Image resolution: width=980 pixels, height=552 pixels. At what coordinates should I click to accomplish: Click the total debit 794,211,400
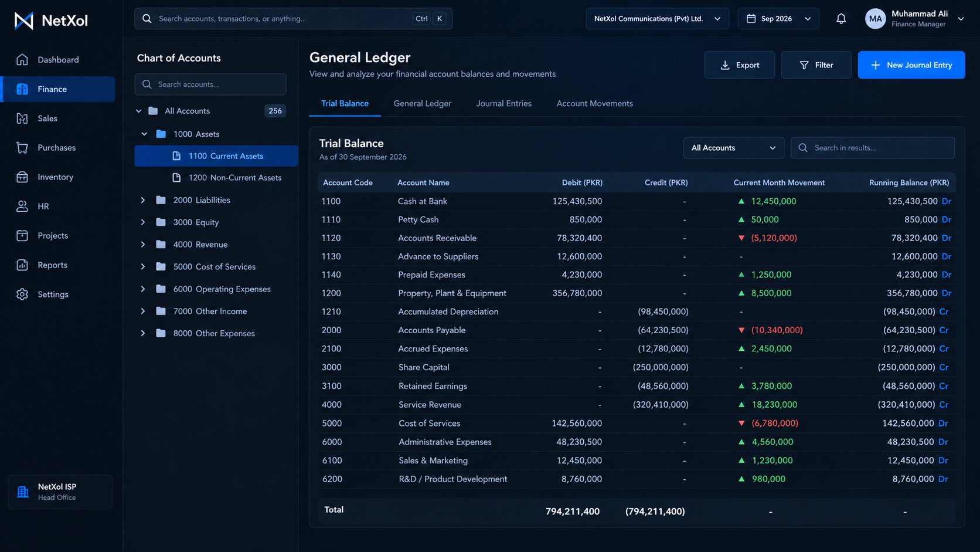(x=572, y=512)
